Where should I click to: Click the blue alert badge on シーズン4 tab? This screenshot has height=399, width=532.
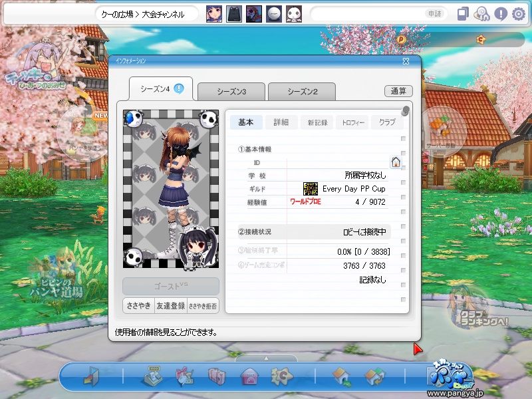(x=179, y=88)
